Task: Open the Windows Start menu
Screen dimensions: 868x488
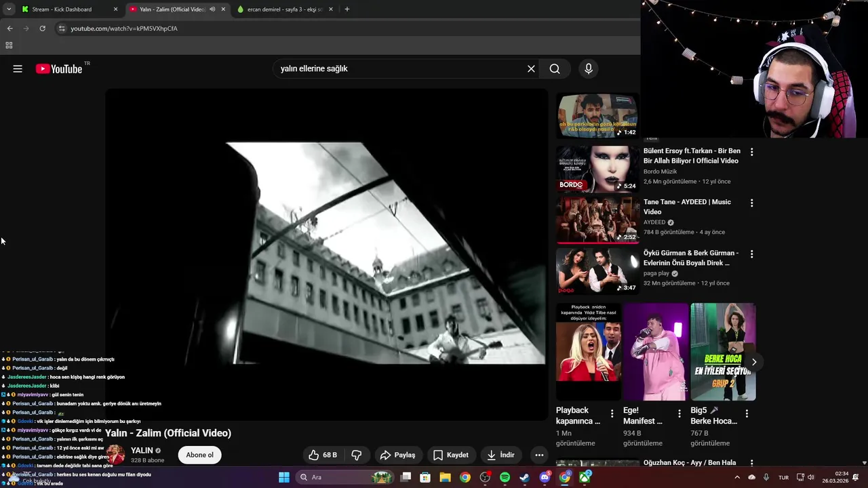Action: click(x=284, y=477)
